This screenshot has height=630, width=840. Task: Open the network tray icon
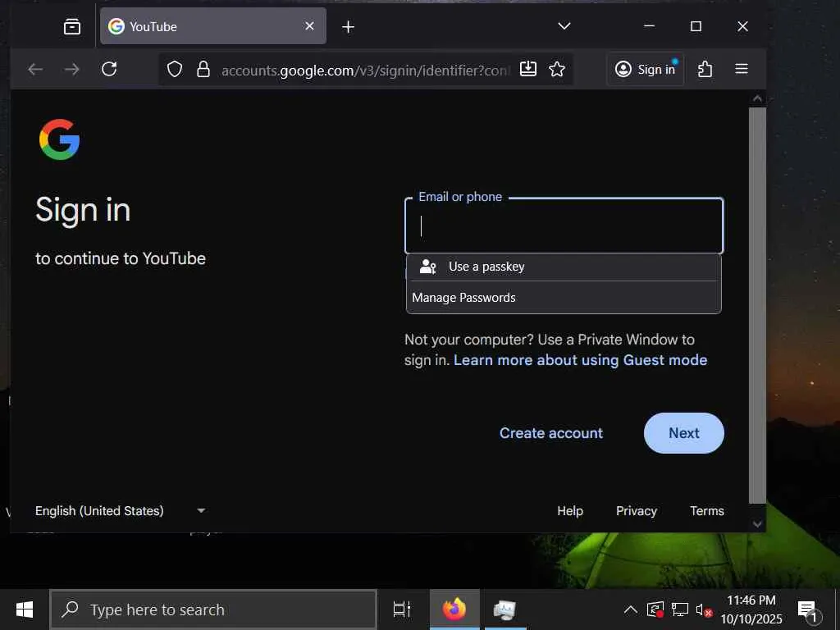click(680, 609)
